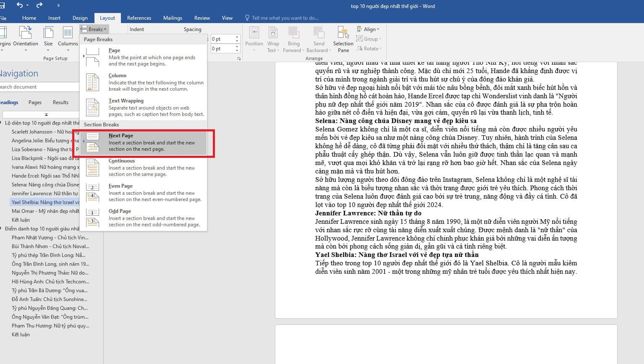Click the Tell me what you want box
The height and width of the screenshot is (364, 644).
click(282, 18)
